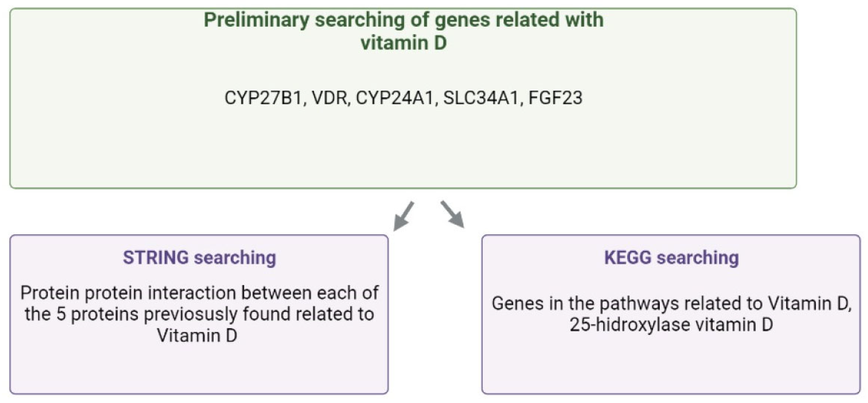The image size is (868, 403).
Task: Click 'Vitamin D' at STRING description end
Action: point(198,336)
